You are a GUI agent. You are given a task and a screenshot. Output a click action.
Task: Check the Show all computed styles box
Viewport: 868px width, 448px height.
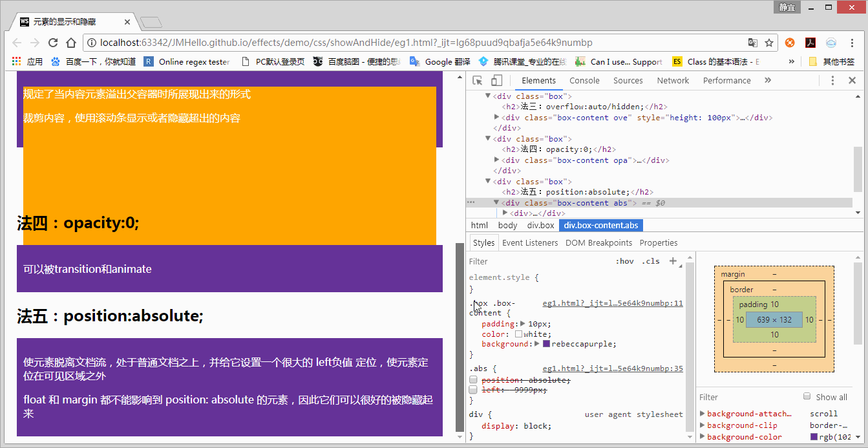coord(807,396)
